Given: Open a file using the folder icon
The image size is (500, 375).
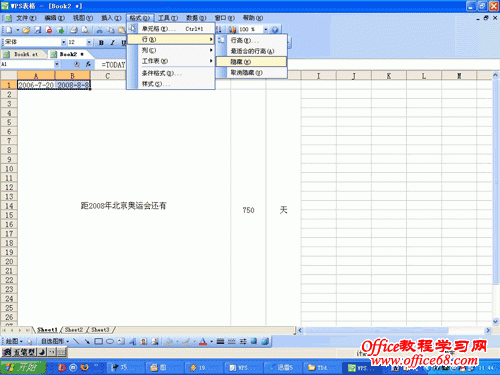Looking at the screenshot, I should pos(26,30).
